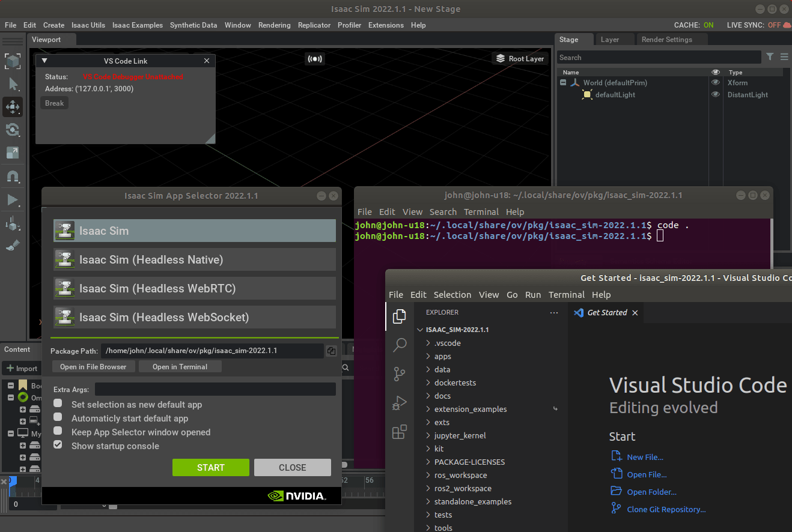Screen dimensions: 792x532
Task: Click the search magnifier in Content panel
Action: [346, 367]
